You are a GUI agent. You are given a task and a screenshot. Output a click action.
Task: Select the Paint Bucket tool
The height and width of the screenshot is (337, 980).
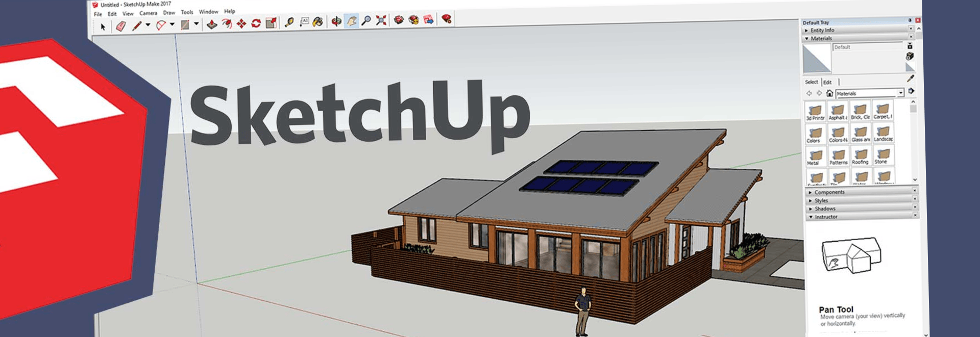pos(318,21)
